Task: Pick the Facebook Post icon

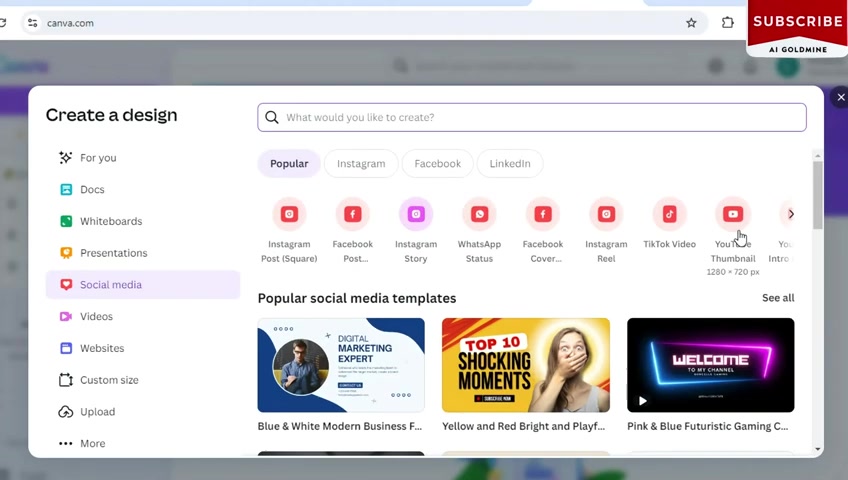Action: pos(353,214)
